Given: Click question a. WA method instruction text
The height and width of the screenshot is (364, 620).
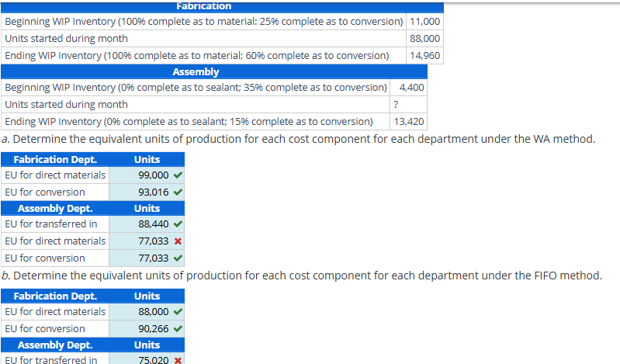Looking at the screenshot, I should click(x=299, y=139).
